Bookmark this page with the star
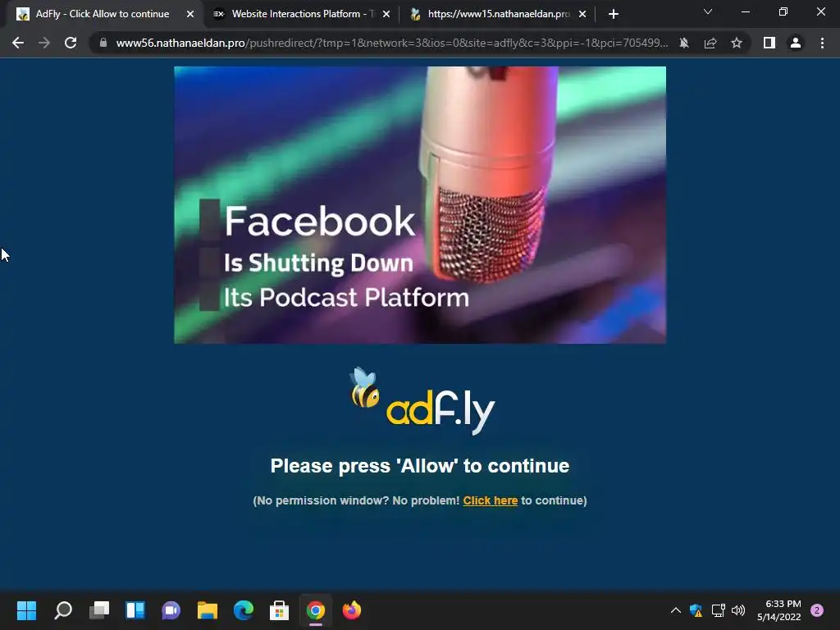This screenshot has height=630, width=840. (x=737, y=43)
